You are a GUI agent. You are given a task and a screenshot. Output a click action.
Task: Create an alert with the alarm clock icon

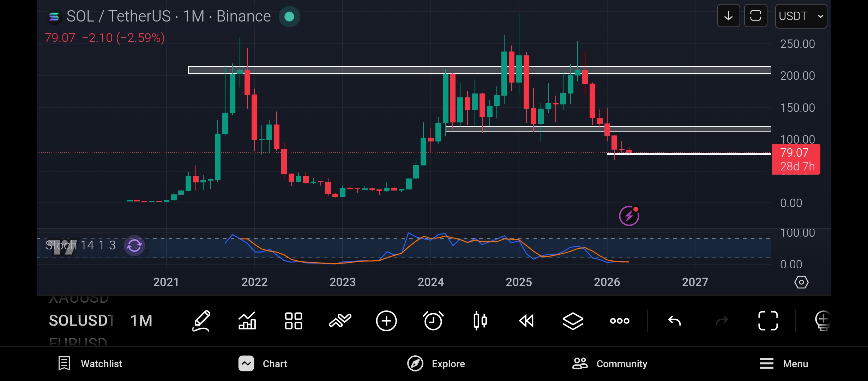tap(433, 321)
